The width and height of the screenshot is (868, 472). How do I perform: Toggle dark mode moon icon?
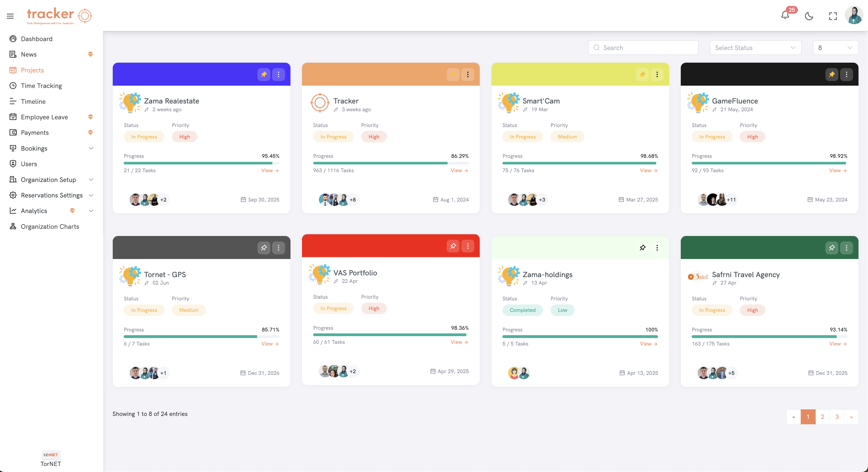click(x=809, y=16)
